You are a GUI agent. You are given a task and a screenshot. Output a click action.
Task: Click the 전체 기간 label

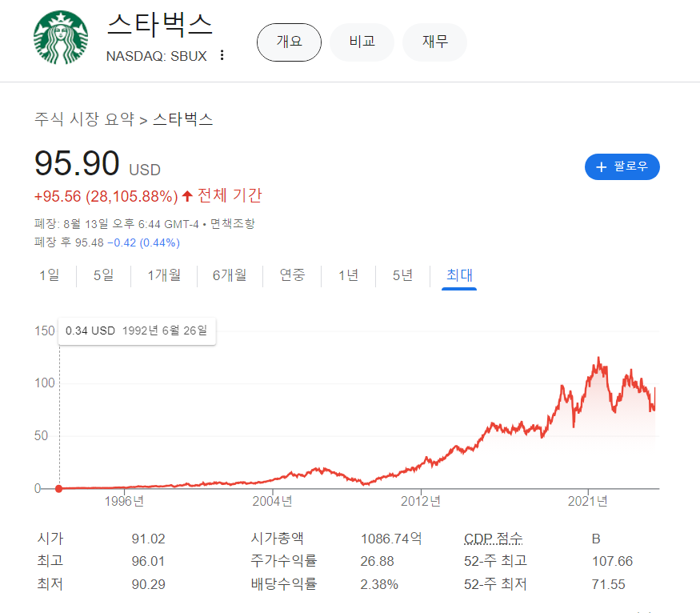click(230, 195)
